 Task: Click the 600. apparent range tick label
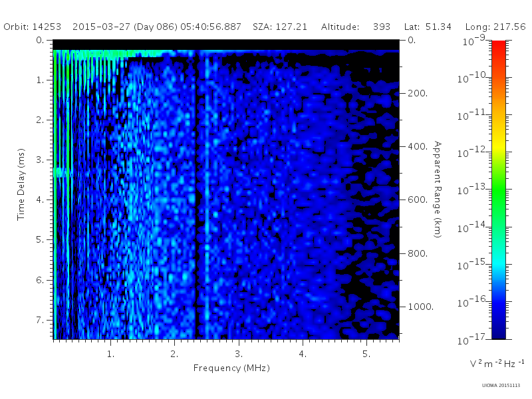tap(418, 199)
